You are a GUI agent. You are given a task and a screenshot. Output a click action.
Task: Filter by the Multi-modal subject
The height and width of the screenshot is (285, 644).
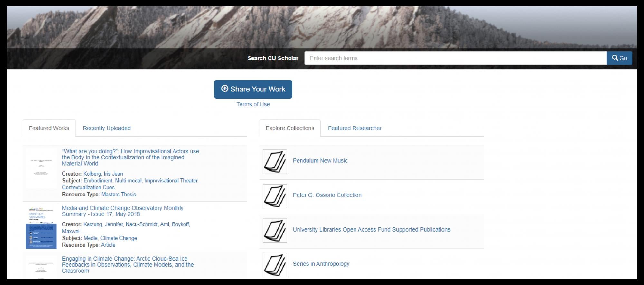click(128, 181)
